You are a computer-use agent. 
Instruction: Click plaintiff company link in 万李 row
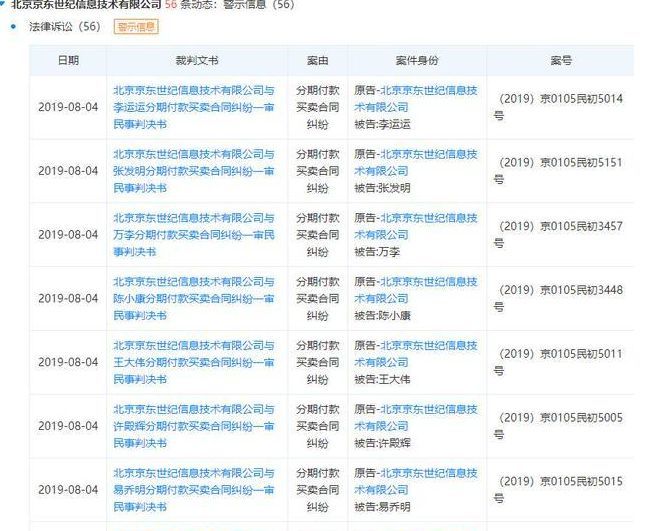click(x=416, y=226)
